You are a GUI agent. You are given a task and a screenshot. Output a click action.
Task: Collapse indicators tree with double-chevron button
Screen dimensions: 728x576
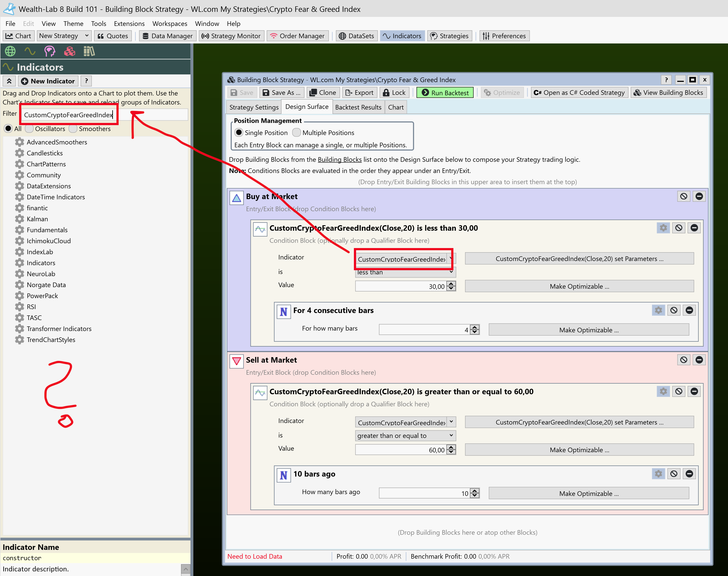point(9,81)
